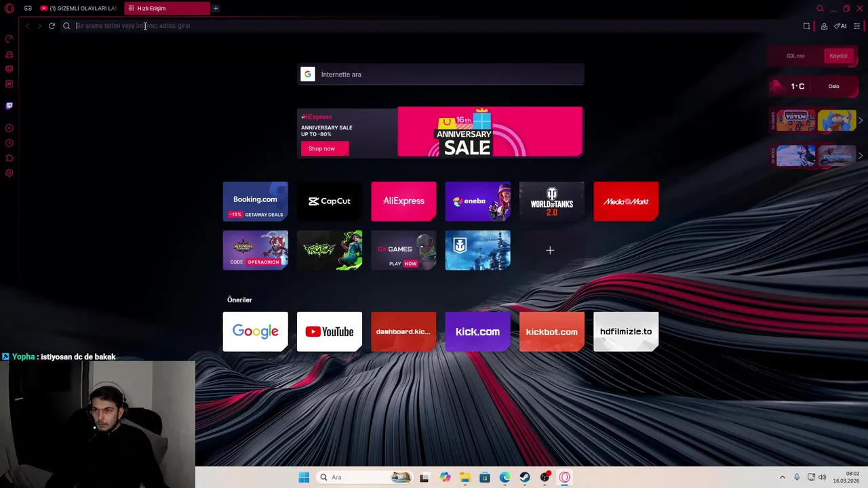
Task: Open Extensions cube icon in sidebar
Action: click(9, 158)
